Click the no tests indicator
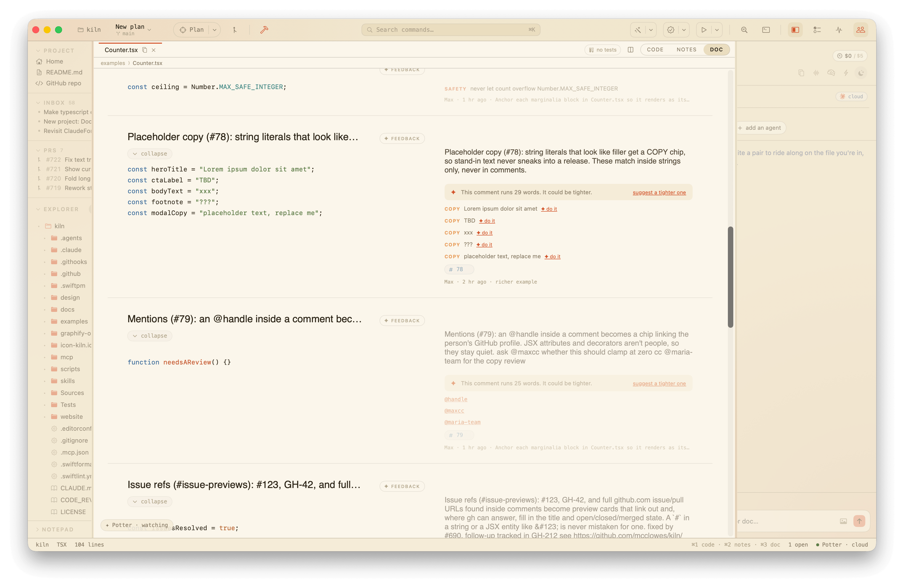The image size is (904, 588). click(x=602, y=50)
